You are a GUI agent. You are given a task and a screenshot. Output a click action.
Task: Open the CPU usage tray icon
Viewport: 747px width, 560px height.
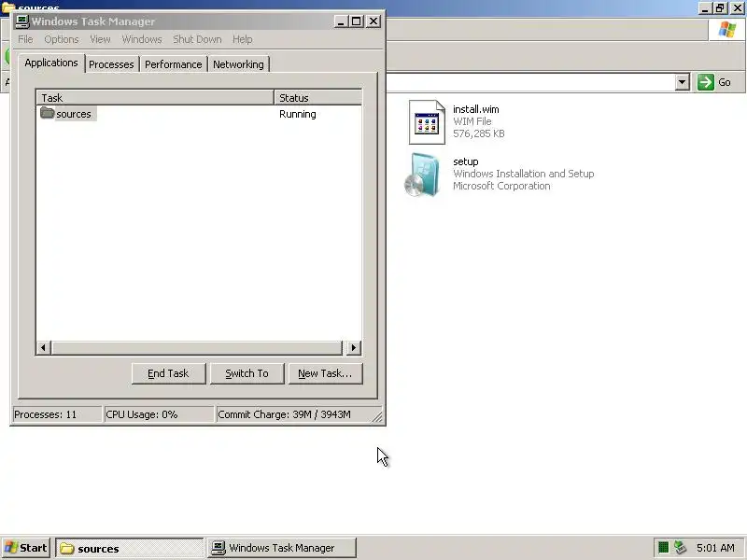pos(663,548)
